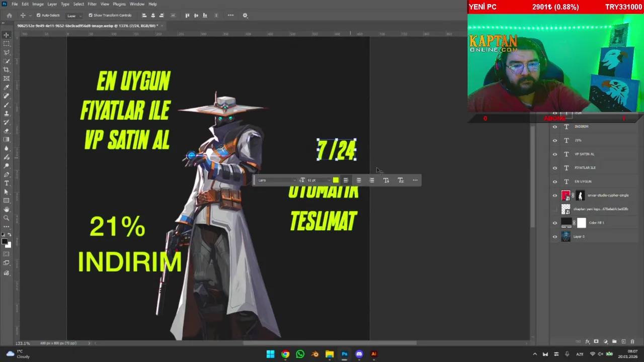Open Adobe Illustrator from the taskbar
This screenshot has height=362, width=644.
pos(374,354)
